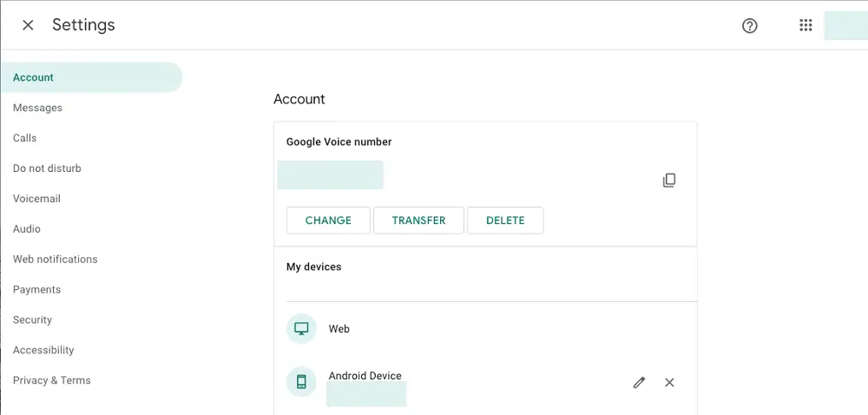
Task: Click the Web monitor device icon
Action: click(x=301, y=329)
